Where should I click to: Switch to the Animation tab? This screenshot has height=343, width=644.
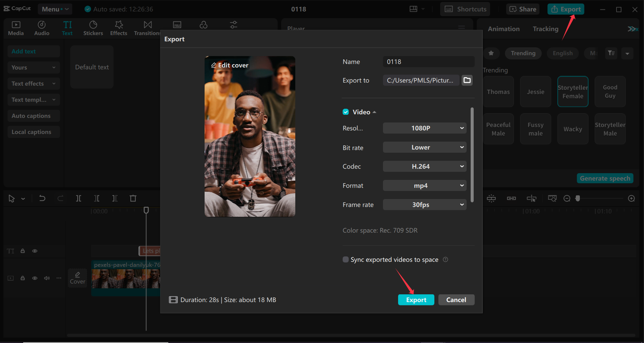[x=504, y=29]
